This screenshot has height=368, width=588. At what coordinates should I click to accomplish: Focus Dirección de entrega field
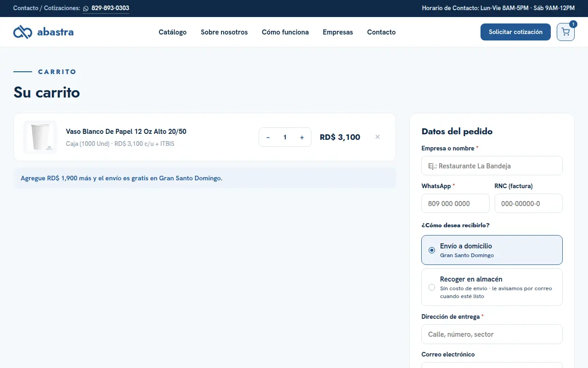coord(492,334)
